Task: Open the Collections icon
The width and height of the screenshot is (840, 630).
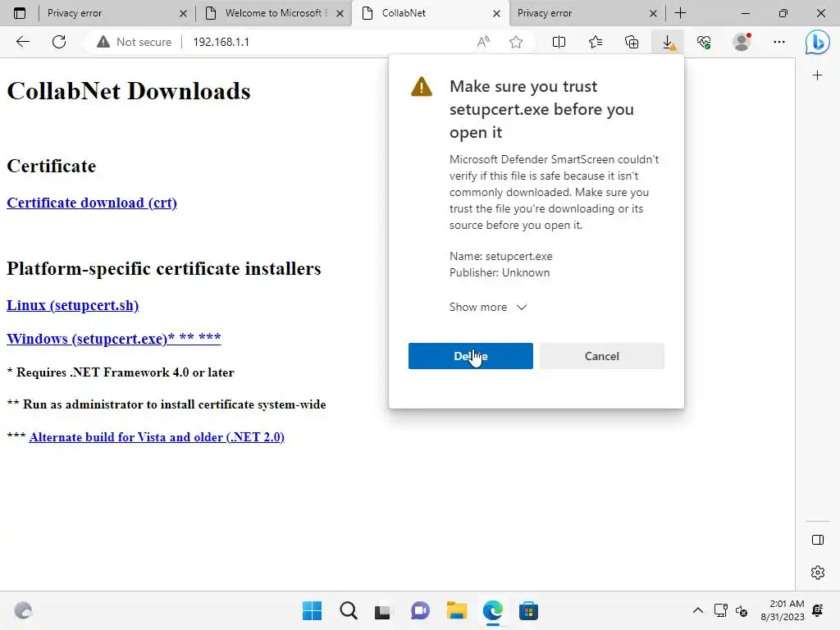Action: tap(632, 42)
